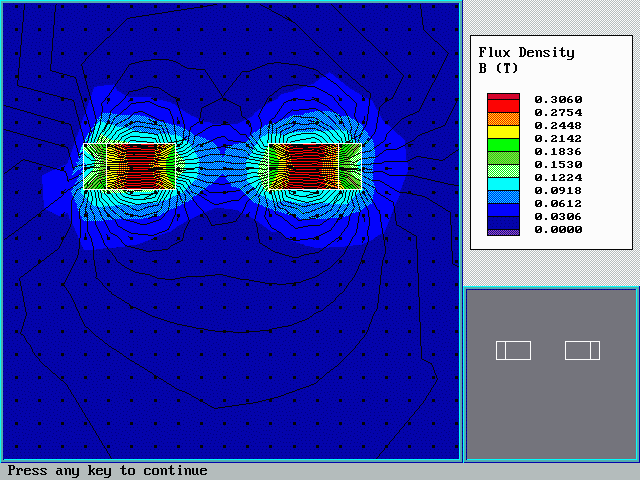Viewport: 640px width, 480px height.
Task: Click the yellow 0.2142 legend color band
Action: pos(503,132)
